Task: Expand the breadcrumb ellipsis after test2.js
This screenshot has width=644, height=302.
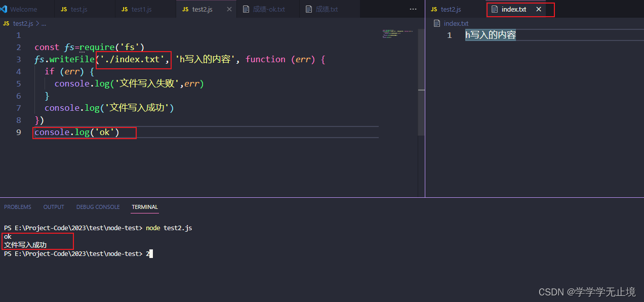Action: point(44,24)
